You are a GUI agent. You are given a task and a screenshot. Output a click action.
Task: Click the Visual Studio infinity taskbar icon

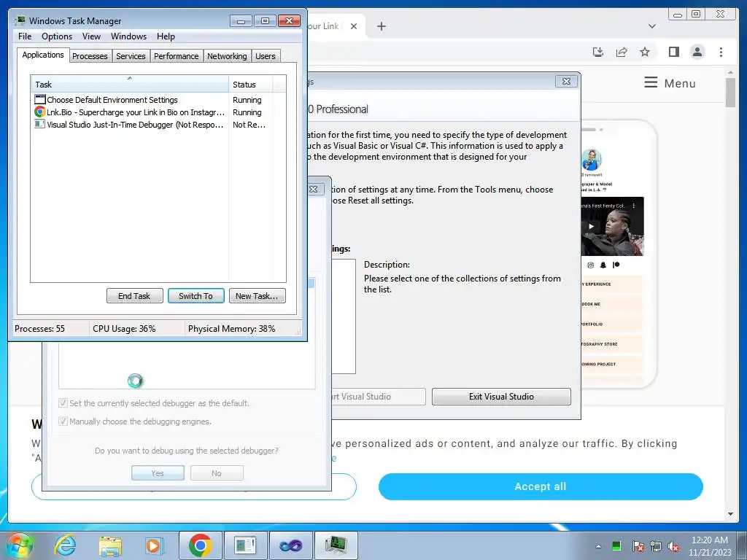coord(291,545)
